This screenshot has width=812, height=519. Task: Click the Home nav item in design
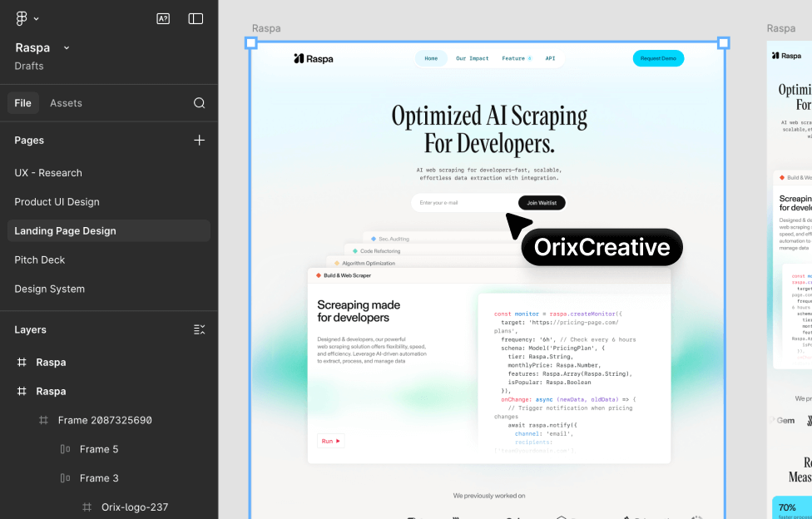[x=431, y=58]
